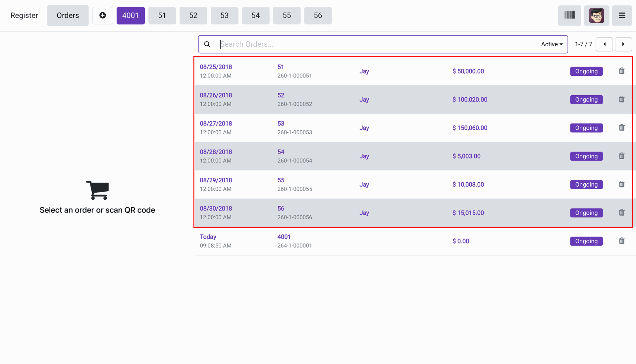Screen dimensions: 636x364
Task: Click the $ 100,020.00 total
Action: click(470, 100)
